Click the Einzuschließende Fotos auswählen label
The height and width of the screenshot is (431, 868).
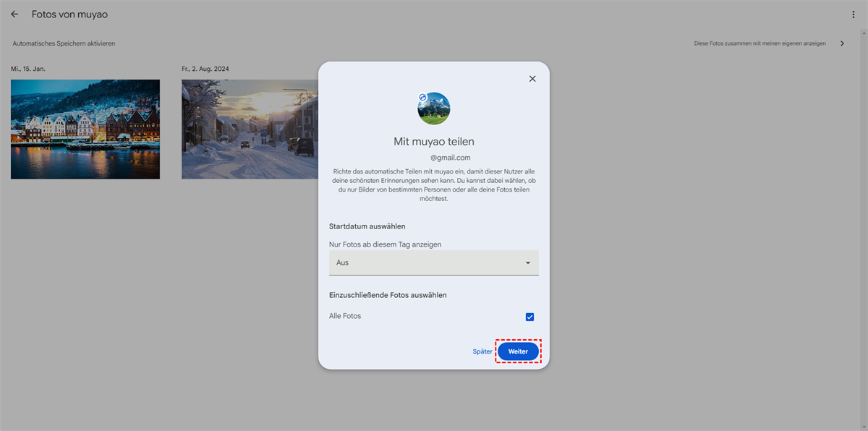[x=388, y=295]
